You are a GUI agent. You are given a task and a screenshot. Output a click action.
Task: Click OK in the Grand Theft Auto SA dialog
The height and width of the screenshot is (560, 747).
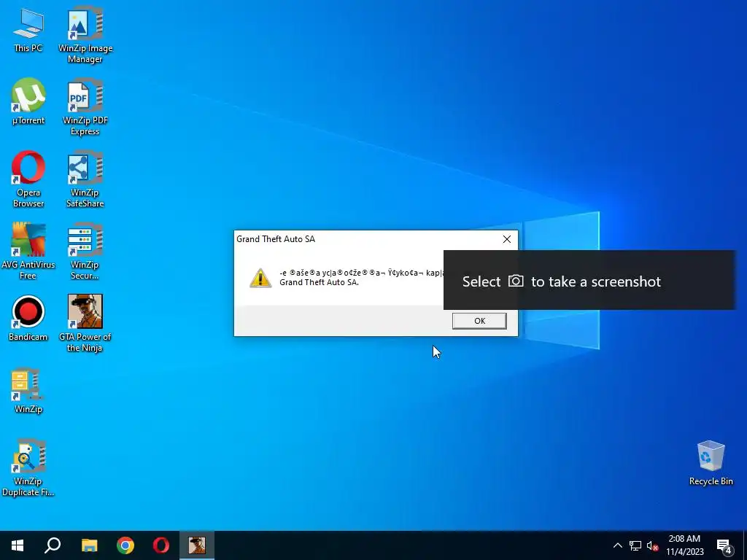pos(479,321)
